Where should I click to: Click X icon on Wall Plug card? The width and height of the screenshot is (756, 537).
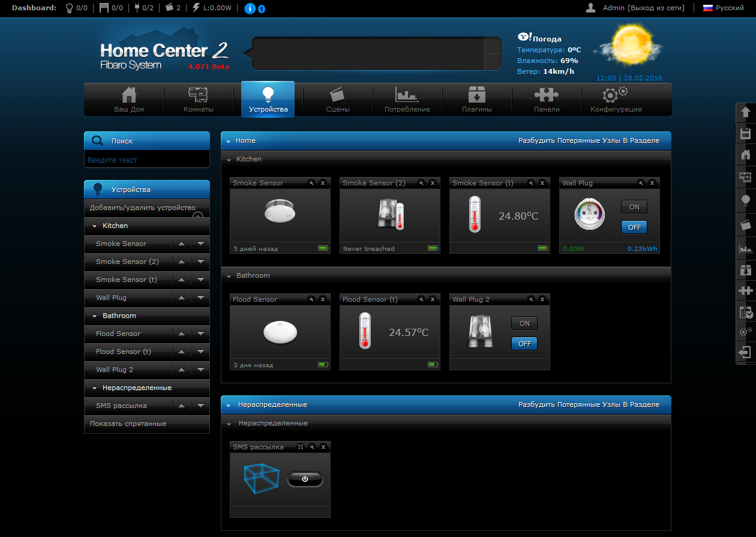point(652,183)
